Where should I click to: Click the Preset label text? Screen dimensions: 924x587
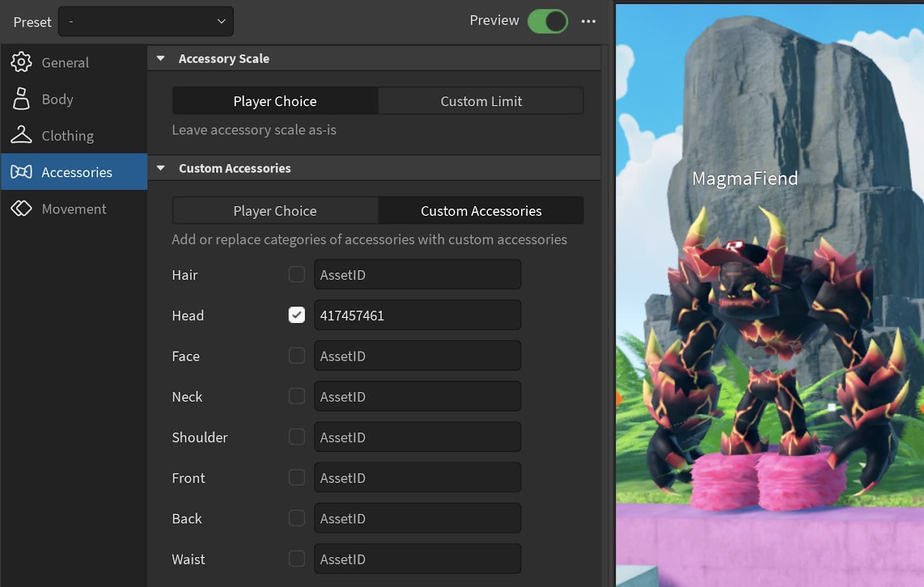coord(32,22)
